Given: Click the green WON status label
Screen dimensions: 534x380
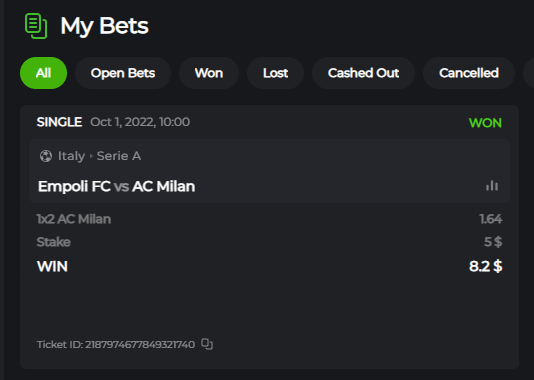Looking at the screenshot, I should 485,123.
